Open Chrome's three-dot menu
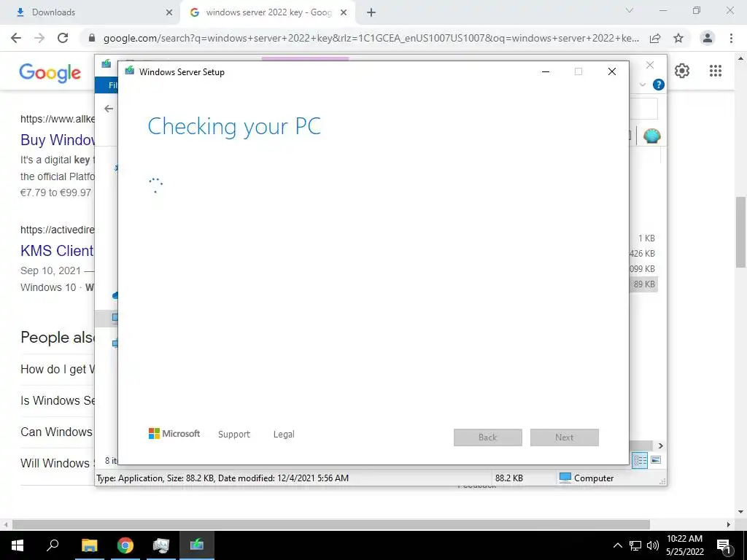Image resolution: width=747 pixels, height=560 pixels. click(731, 38)
